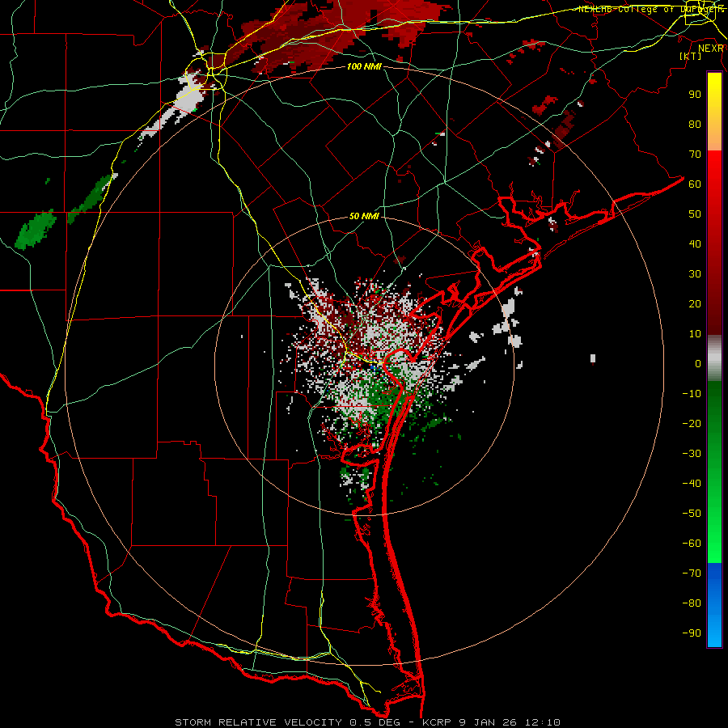728x728 pixels.
Task: Click the NEXLAB-College of DuPage credit text
Action: 650,9
